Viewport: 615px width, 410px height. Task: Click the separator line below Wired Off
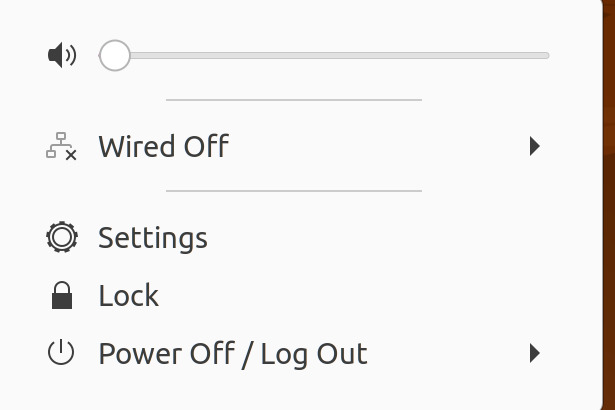293,190
